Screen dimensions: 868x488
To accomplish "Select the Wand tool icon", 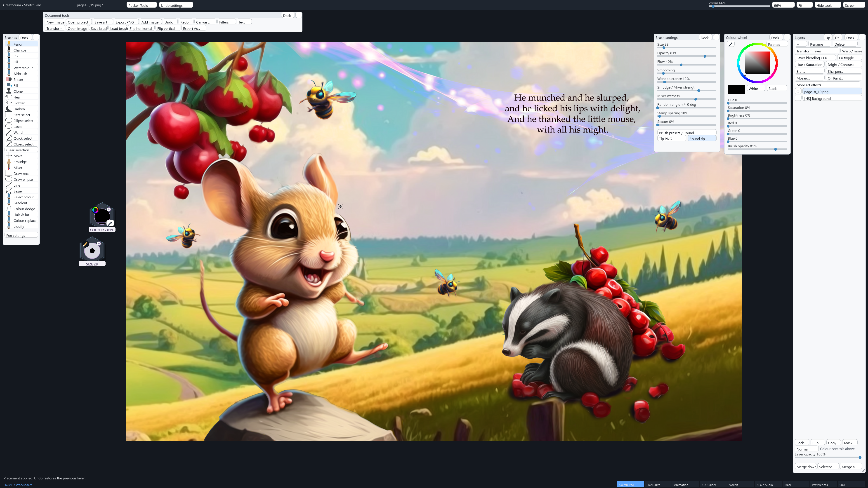I will coord(9,132).
